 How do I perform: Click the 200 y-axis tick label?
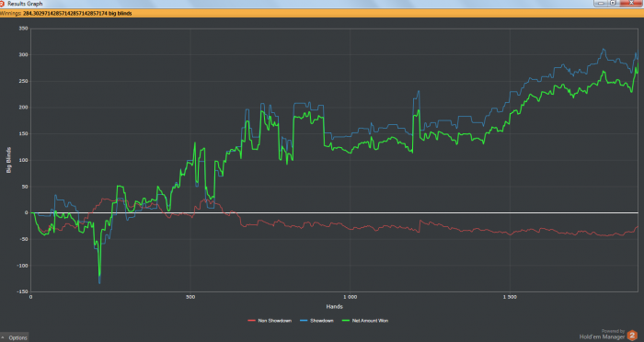coord(23,108)
